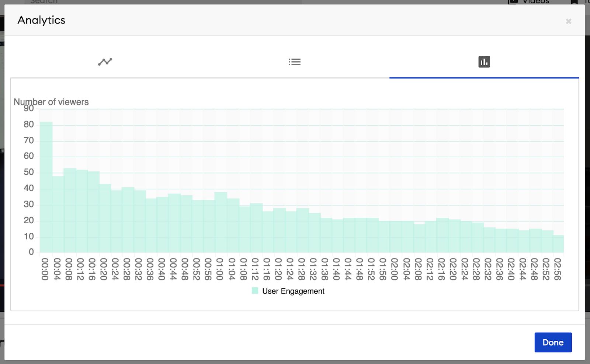Screen dimensions: 590x364
Task: Click the 00:32 time axis label
Action: pos(138,269)
